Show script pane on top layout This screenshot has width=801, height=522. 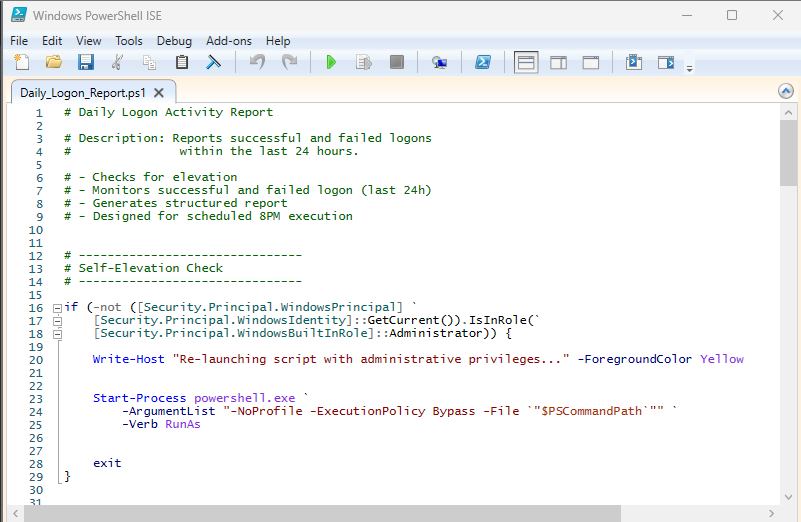tap(526, 62)
